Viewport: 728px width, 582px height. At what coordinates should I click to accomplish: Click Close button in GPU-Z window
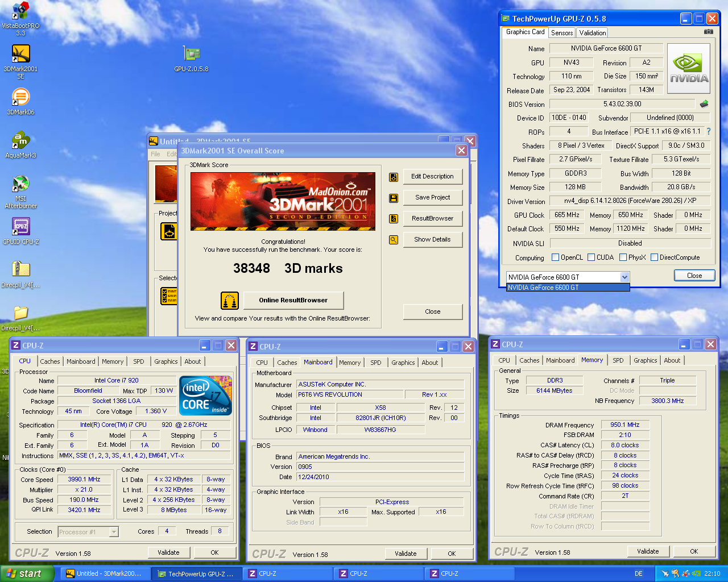(x=694, y=276)
